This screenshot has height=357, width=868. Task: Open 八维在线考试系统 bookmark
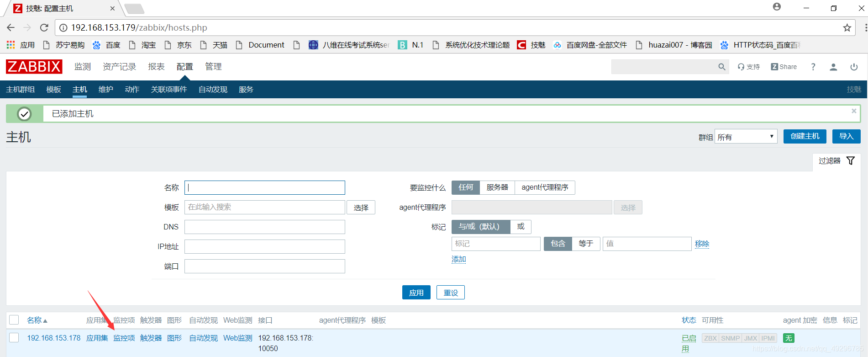[x=349, y=45]
